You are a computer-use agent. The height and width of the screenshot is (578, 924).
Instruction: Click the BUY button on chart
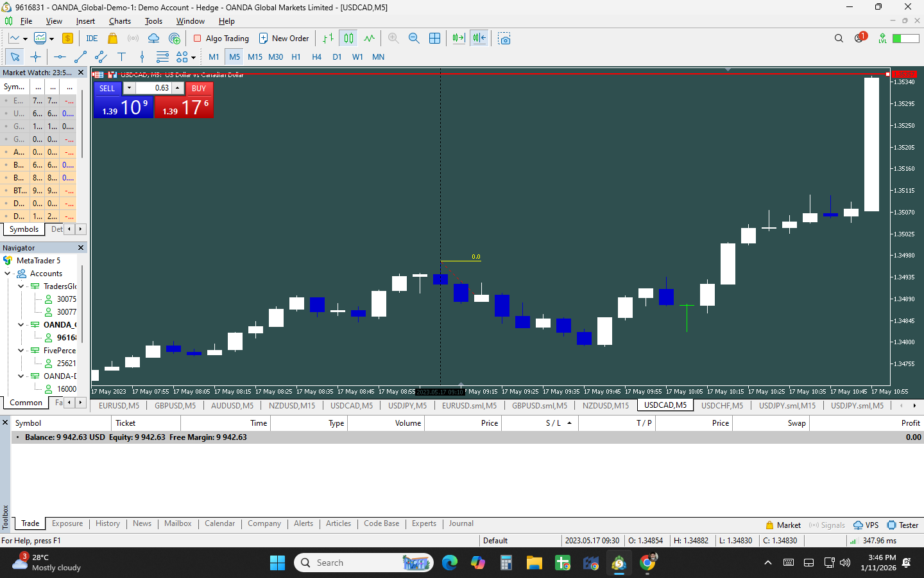coord(199,89)
